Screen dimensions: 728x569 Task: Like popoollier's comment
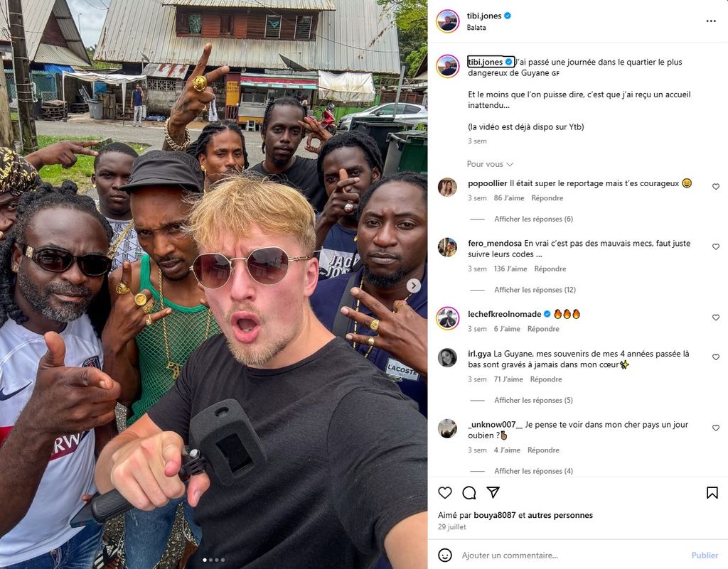point(715,186)
